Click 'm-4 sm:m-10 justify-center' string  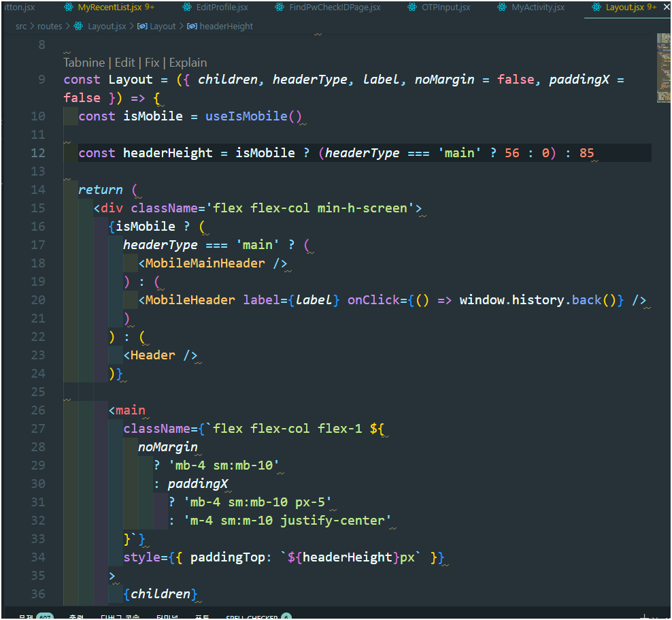287,521
